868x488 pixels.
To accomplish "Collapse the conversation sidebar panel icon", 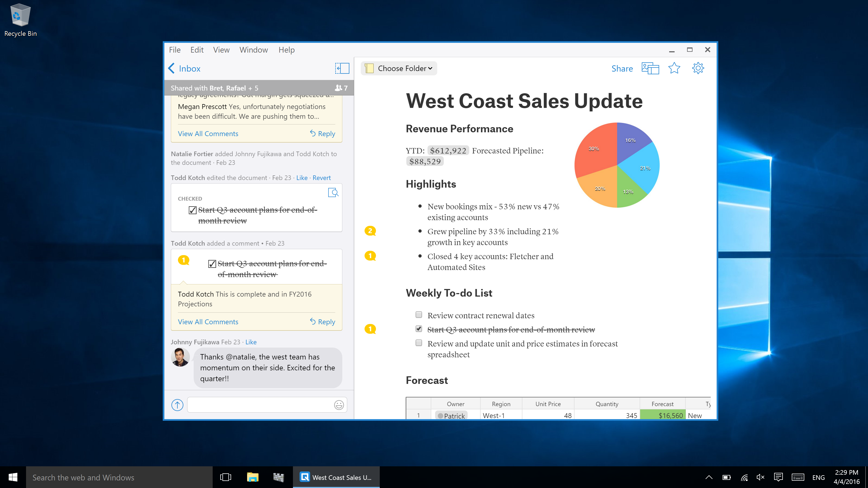I will point(342,68).
